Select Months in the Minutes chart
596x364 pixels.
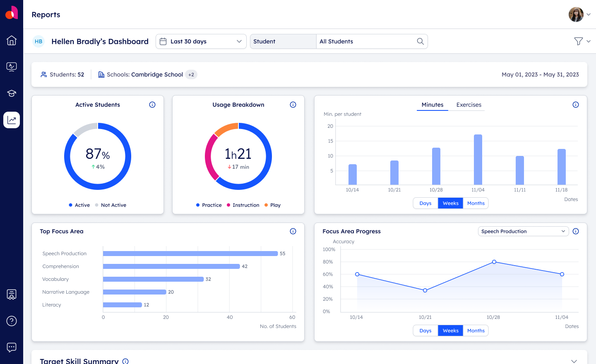point(476,203)
